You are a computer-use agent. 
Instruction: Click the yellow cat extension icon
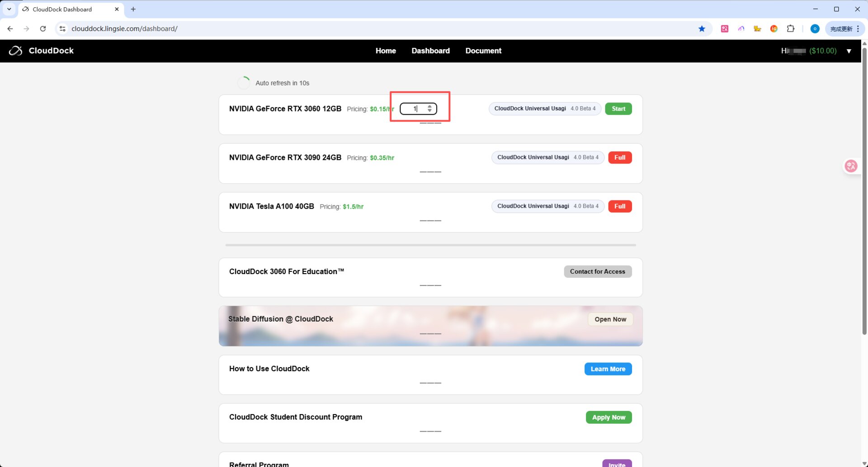pyautogui.click(x=757, y=29)
